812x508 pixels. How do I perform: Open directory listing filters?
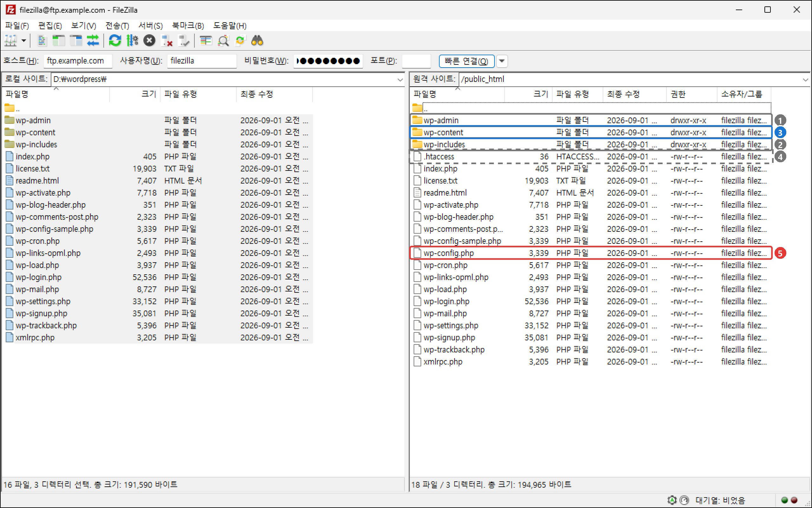pos(206,41)
